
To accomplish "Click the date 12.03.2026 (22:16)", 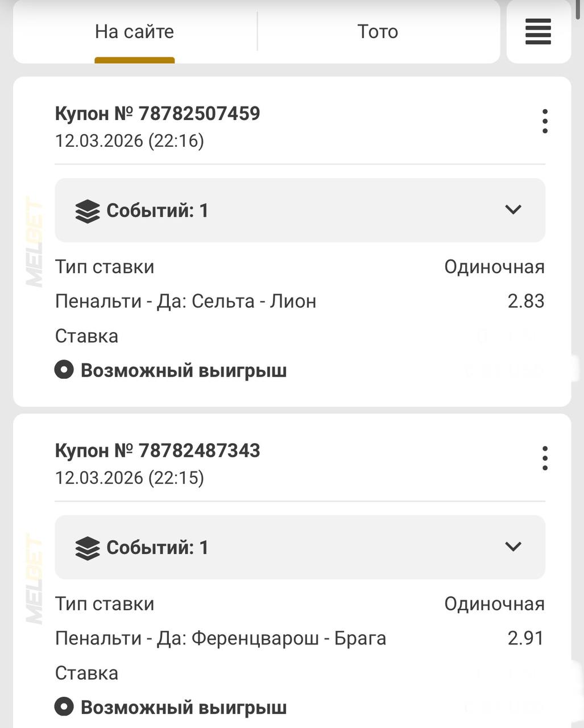I will 130,140.
